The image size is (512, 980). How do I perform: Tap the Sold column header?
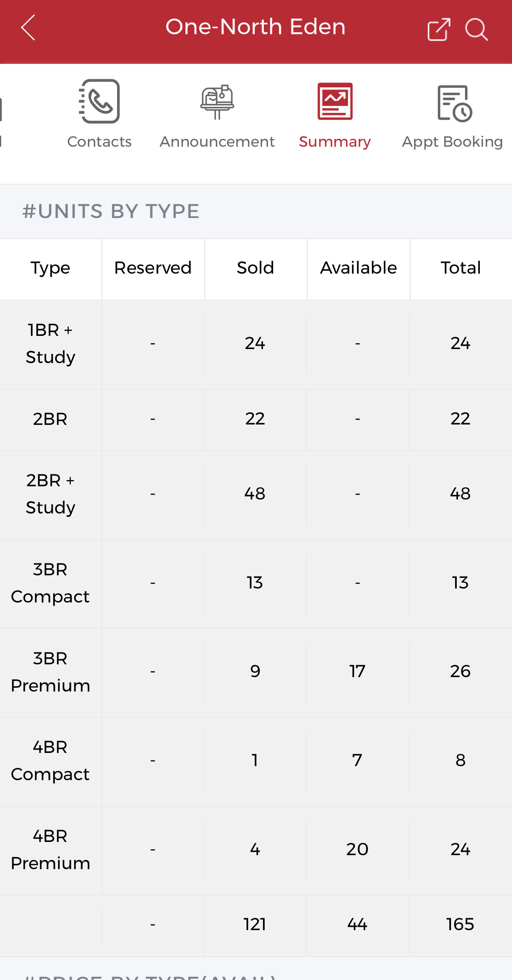tap(255, 268)
